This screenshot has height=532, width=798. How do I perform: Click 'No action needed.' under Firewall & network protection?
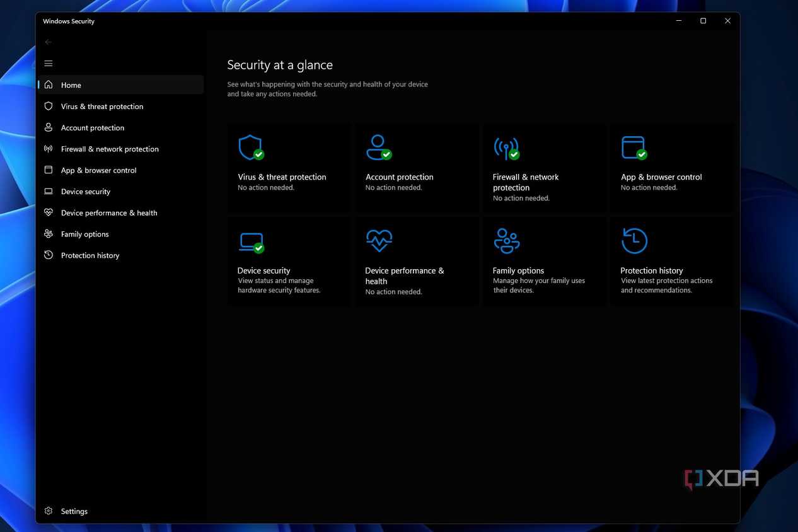point(521,199)
